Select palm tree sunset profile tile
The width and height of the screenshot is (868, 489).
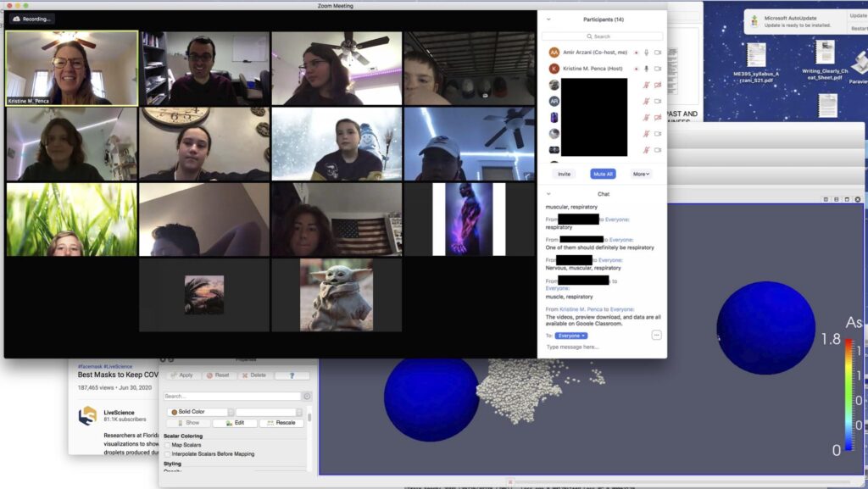tap(204, 295)
